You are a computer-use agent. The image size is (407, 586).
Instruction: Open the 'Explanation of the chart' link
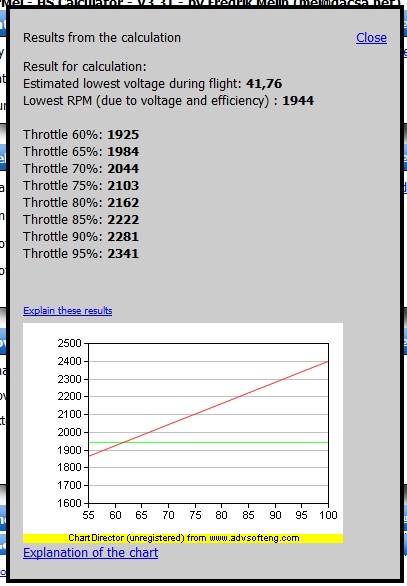coord(90,553)
